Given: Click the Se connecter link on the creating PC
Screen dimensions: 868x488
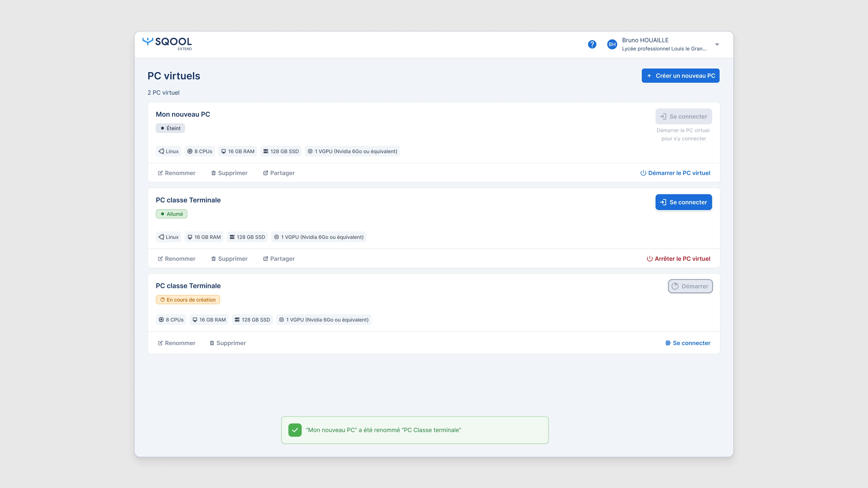Looking at the screenshot, I should [x=688, y=343].
